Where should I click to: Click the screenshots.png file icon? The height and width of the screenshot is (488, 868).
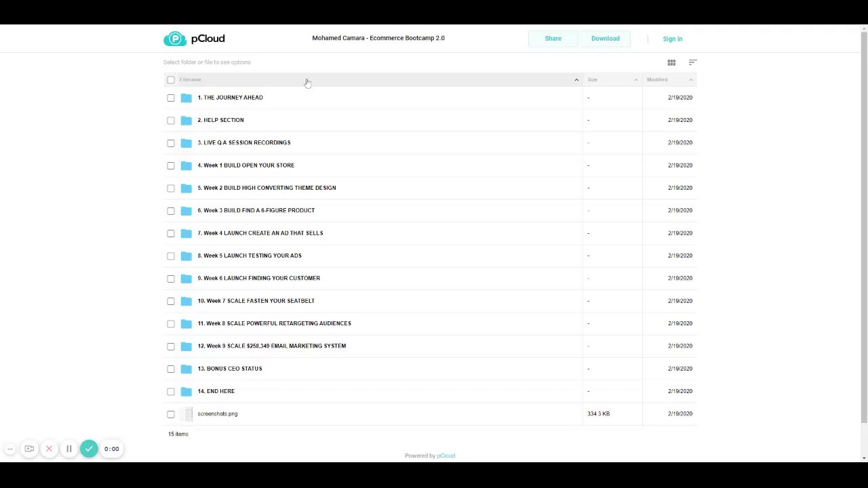[188, 414]
